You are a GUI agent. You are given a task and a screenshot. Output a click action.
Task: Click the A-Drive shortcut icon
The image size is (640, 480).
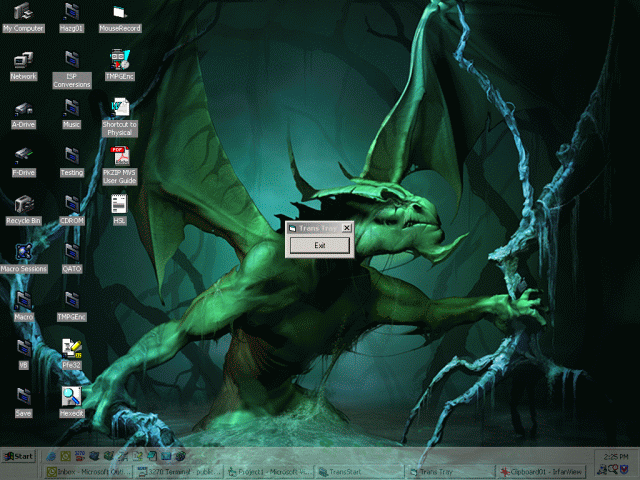[x=23, y=110]
